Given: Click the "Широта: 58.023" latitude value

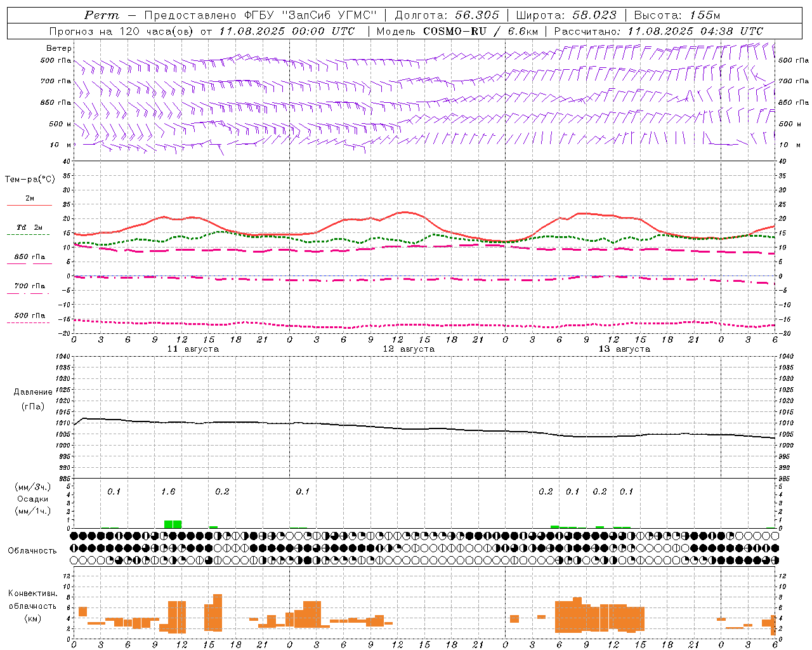Looking at the screenshot, I should (566, 15).
